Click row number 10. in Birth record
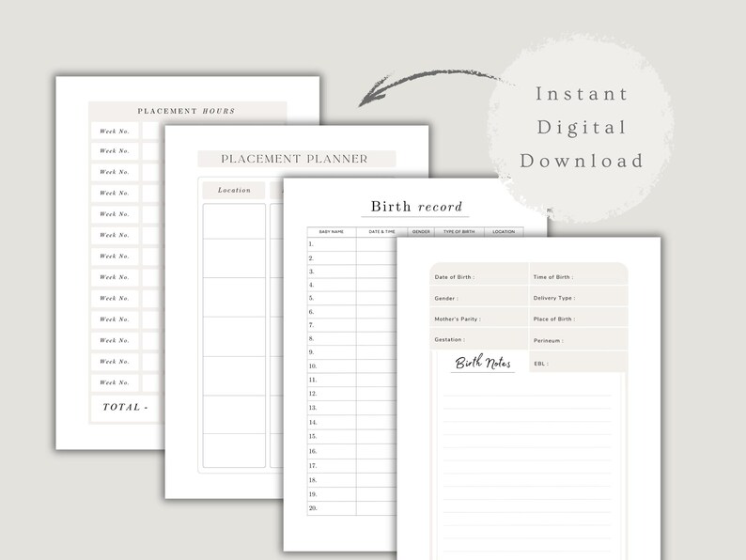The width and height of the screenshot is (746, 560). [313, 366]
